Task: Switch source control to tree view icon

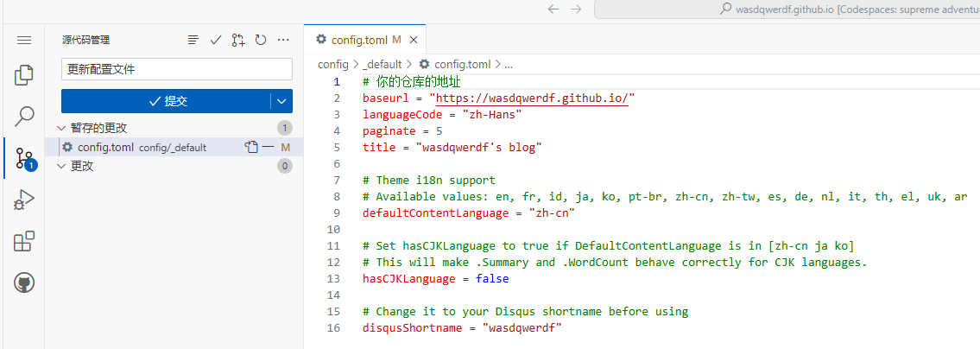Action: 193,40
